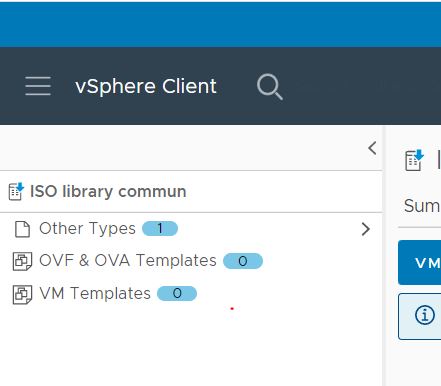Click VM Templates count badge 0

177,294
